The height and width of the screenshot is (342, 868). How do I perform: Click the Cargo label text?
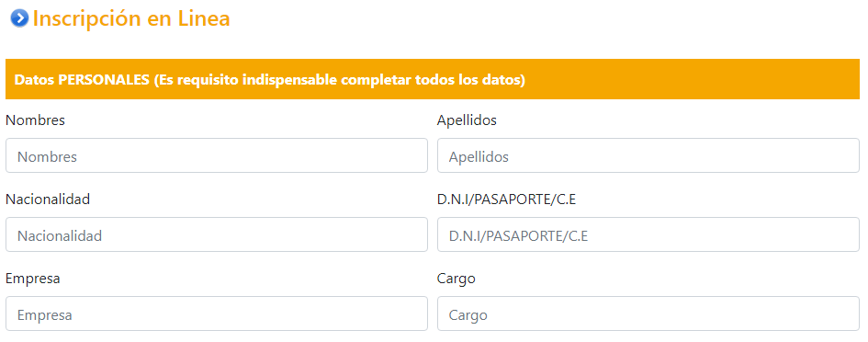[x=457, y=279]
